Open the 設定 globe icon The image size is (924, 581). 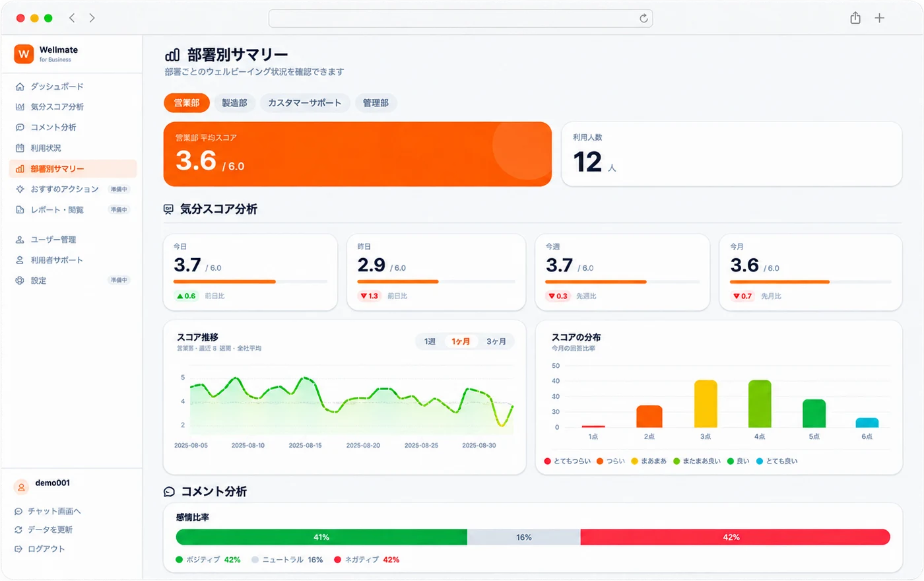(x=20, y=281)
